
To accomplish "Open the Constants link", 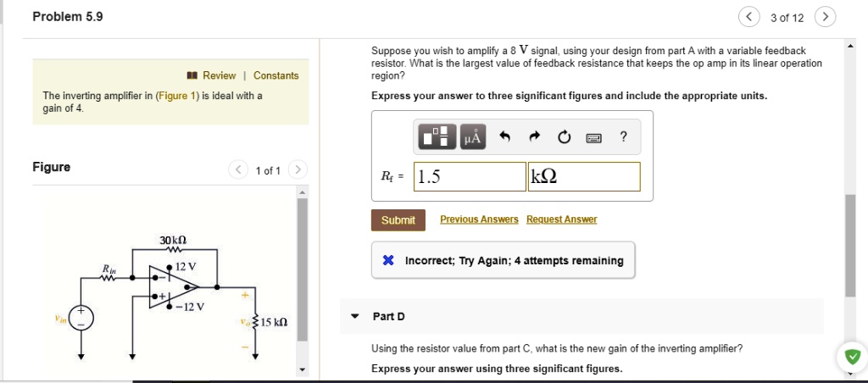I will (275, 75).
